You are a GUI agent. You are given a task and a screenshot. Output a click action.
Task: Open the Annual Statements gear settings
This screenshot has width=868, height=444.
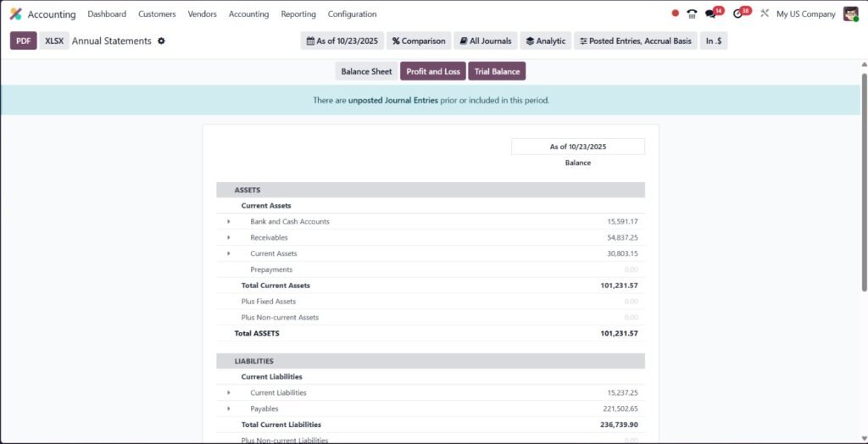[161, 41]
